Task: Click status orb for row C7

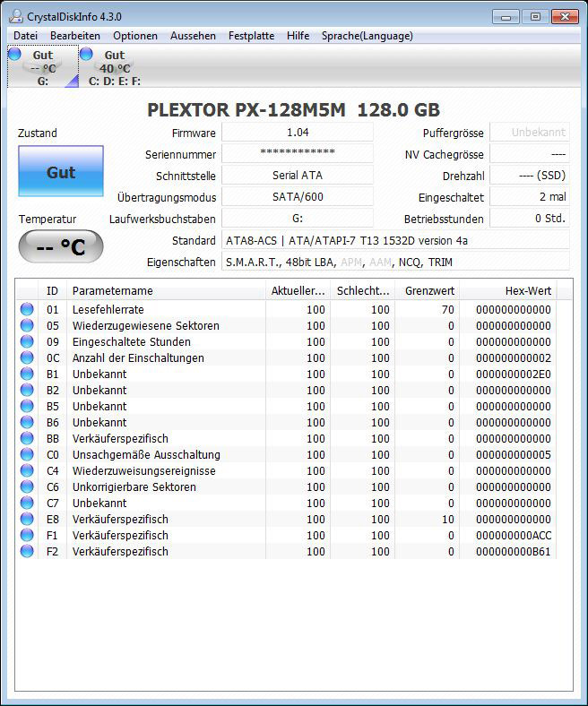Action: tap(27, 503)
